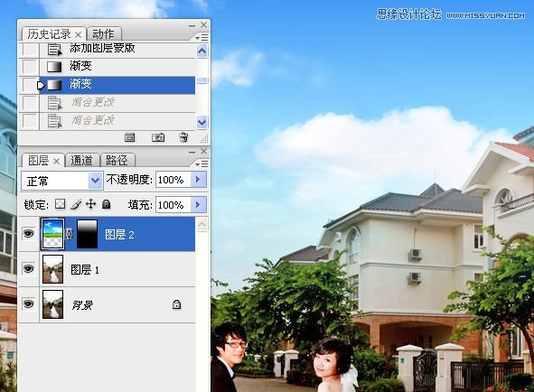Open Layers panel flyout menu
Image resolution: width=534 pixels, height=392 pixels.
pos(201,164)
